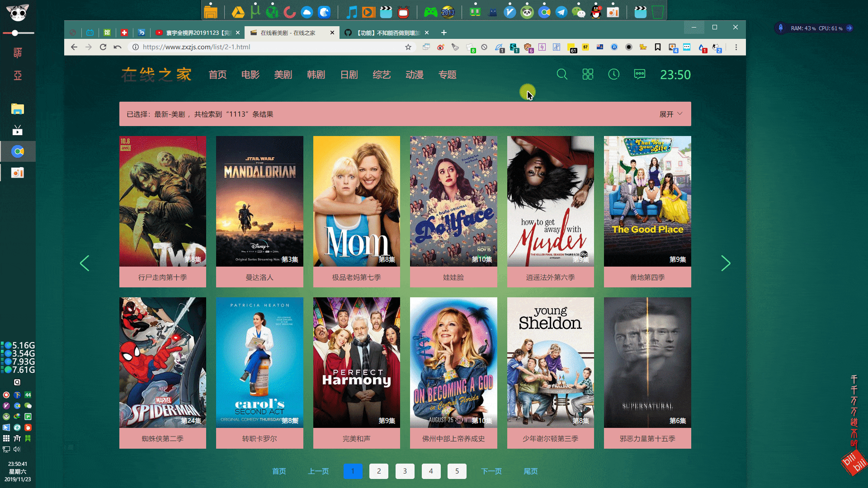Go to page 5 of results
Image resolution: width=868 pixels, height=488 pixels.
coord(457,471)
